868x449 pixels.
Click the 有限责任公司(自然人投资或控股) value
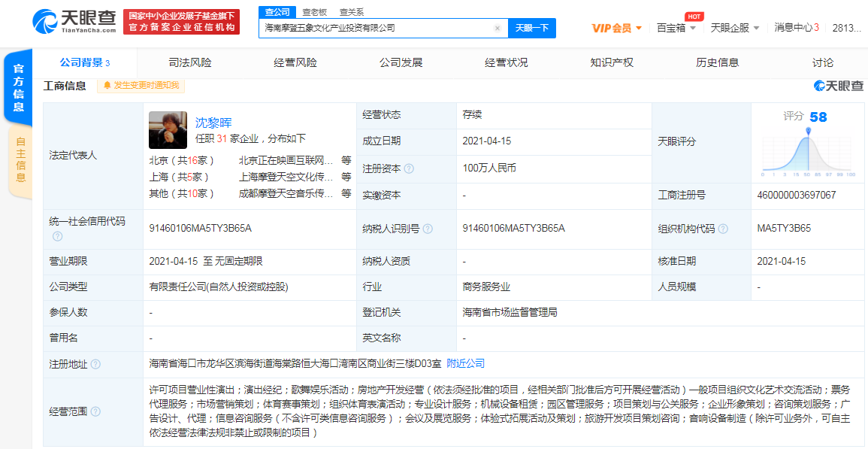[219, 287]
